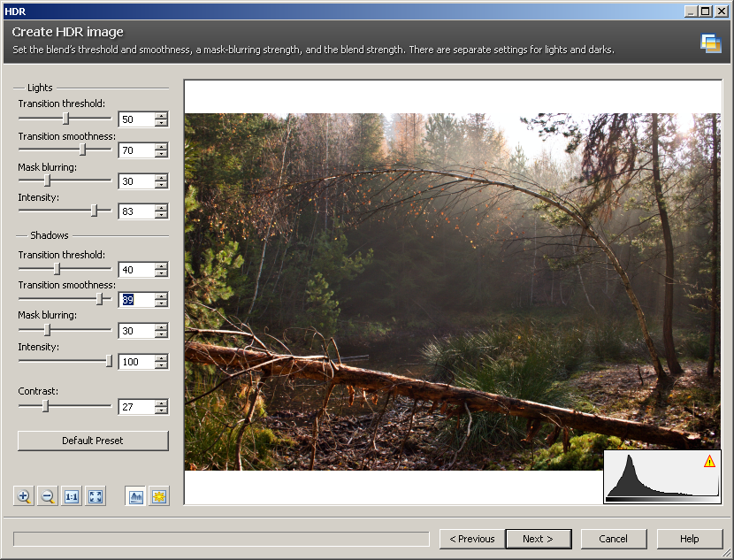The height and width of the screenshot is (560, 734).
Task: Increase Lights Transition smoothness with up arrow
Action: point(162,147)
